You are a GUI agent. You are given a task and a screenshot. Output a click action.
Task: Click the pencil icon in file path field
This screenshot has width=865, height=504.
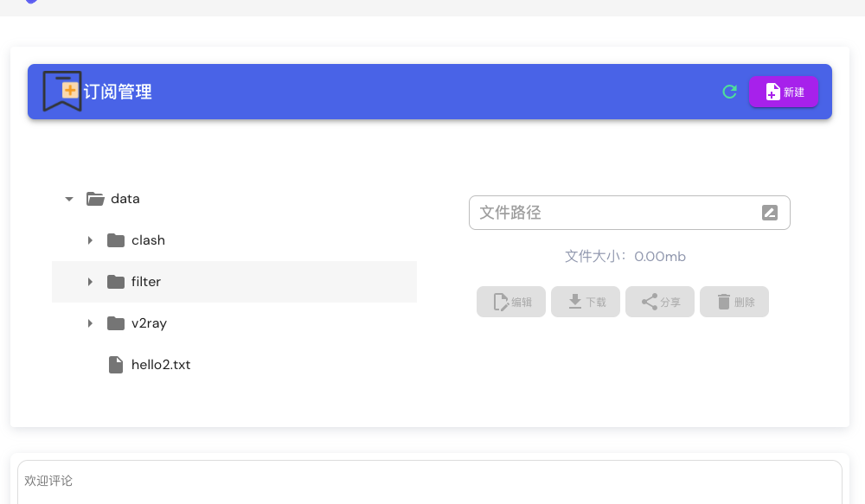point(770,213)
